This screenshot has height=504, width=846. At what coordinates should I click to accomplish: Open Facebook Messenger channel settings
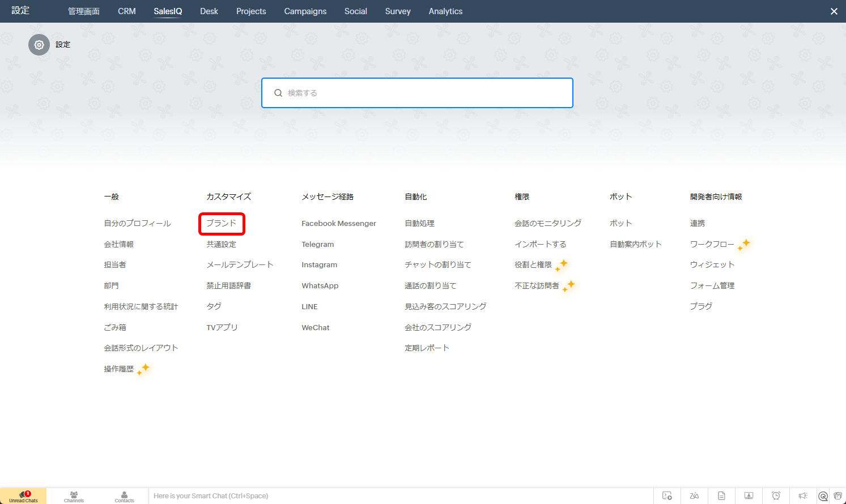click(339, 223)
